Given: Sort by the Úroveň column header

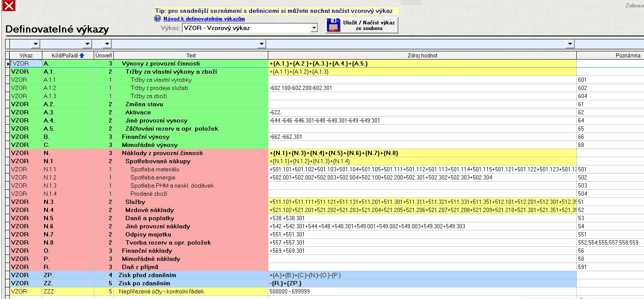Looking at the screenshot, I should point(104,55).
